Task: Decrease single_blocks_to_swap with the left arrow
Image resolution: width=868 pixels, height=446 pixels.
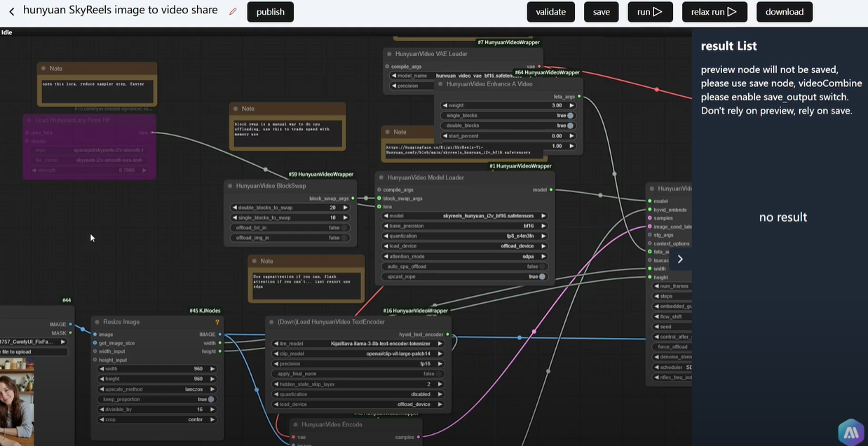Action: point(234,217)
